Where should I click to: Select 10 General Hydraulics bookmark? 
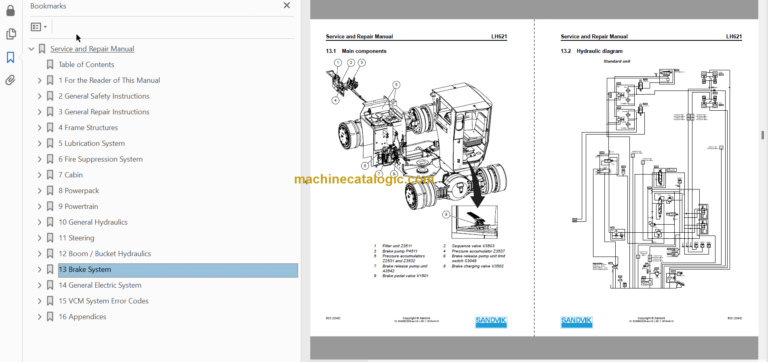click(x=93, y=222)
